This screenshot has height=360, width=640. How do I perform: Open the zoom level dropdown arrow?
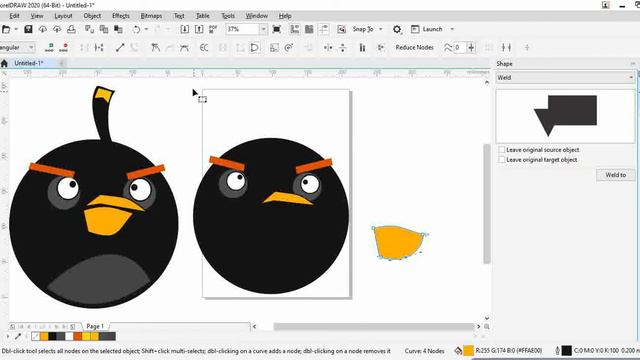[264, 29]
